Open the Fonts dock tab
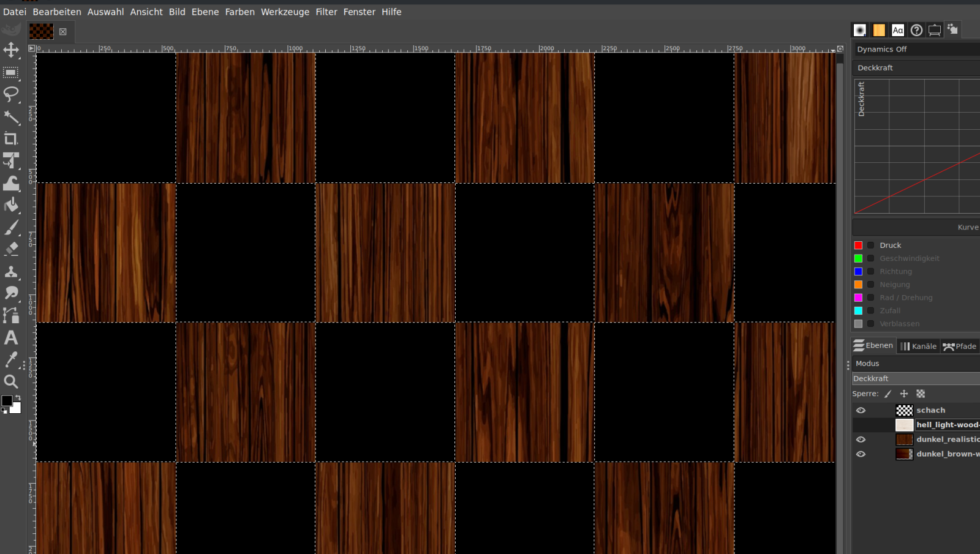The width and height of the screenshot is (980, 554). [898, 30]
